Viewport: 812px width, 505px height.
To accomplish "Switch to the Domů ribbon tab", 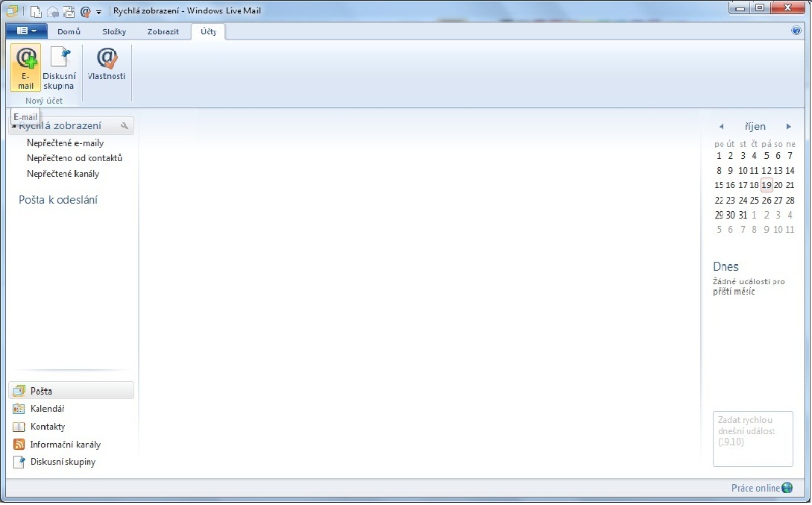I will point(69,32).
